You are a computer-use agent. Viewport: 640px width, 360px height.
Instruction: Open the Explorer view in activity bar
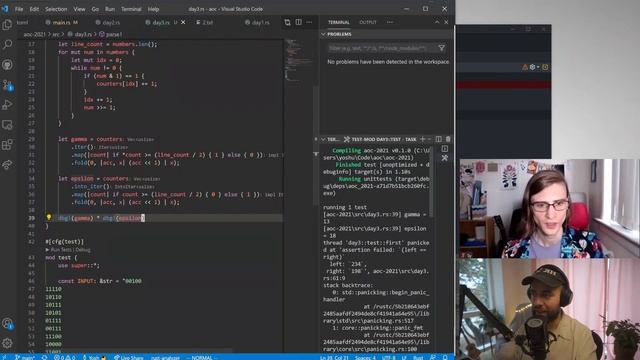7,25
